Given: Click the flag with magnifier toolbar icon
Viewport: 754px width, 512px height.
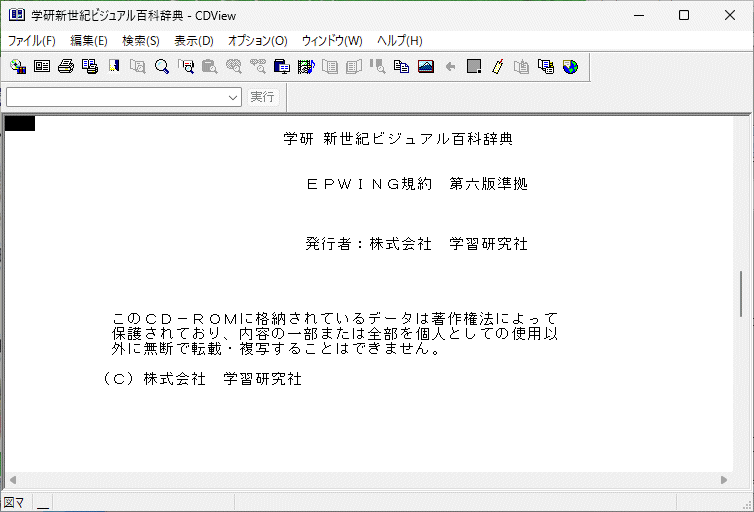Looking at the screenshot, I should coord(186,66).
